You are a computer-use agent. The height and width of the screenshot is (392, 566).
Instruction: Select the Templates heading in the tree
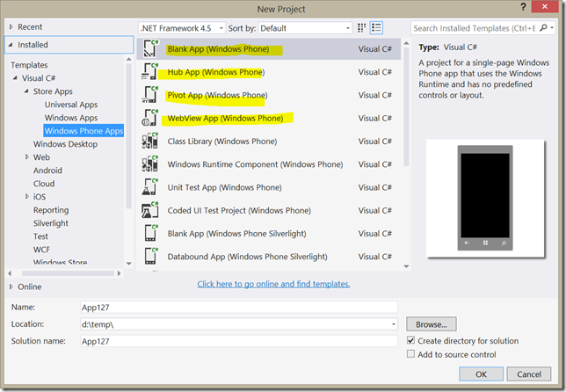point(29,65)
